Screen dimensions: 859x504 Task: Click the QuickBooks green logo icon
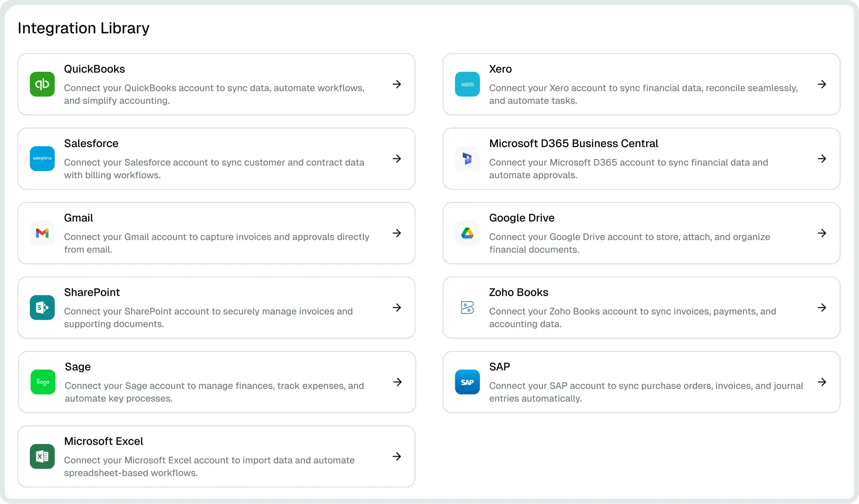42,84
